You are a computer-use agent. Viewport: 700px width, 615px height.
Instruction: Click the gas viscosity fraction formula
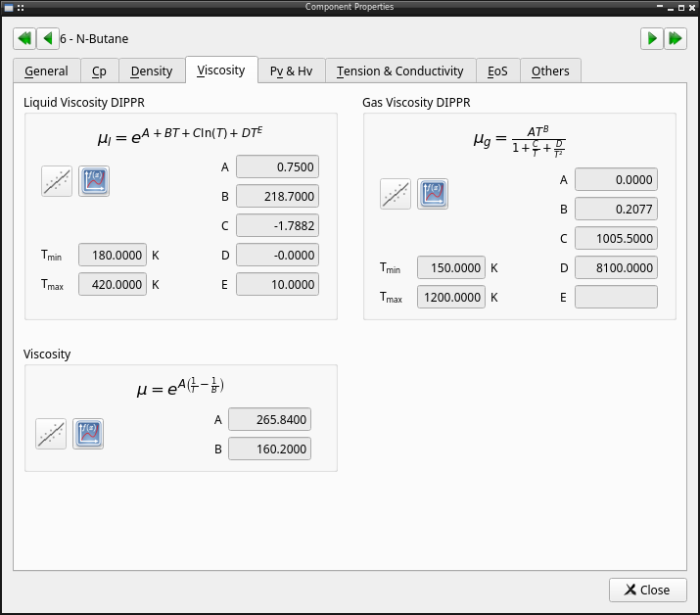coord(520,142)
